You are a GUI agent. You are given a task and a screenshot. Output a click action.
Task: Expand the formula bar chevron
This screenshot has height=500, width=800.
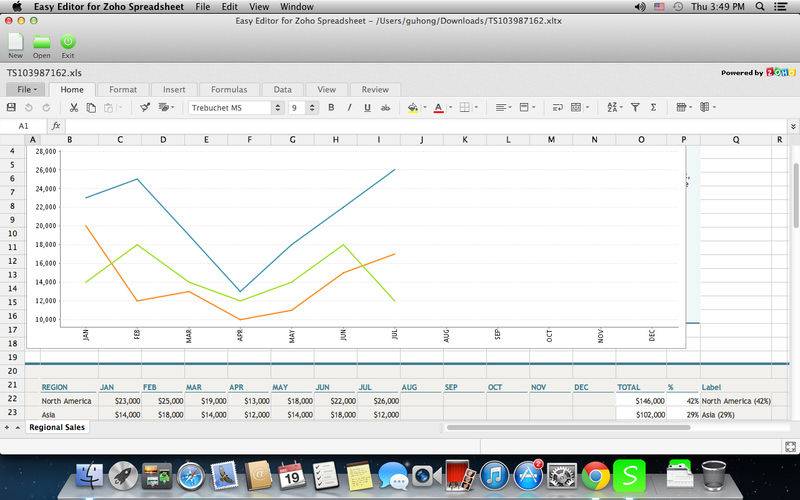click(793, 126)
